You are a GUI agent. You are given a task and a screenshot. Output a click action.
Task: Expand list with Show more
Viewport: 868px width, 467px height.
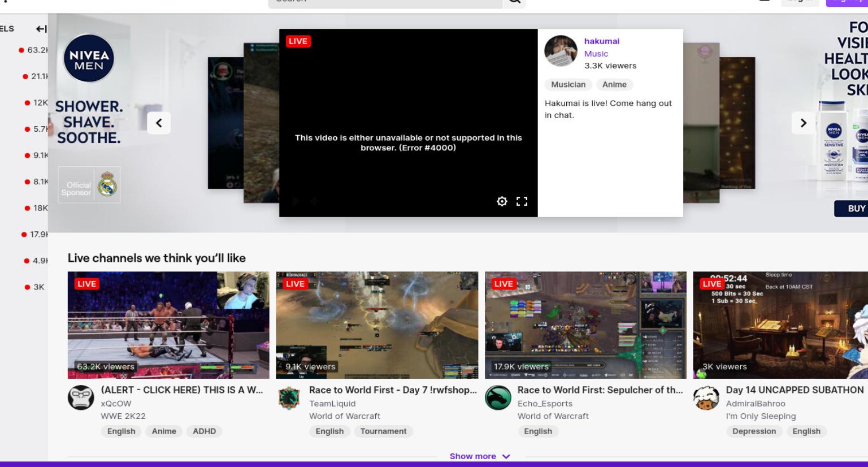click(480, 456)
